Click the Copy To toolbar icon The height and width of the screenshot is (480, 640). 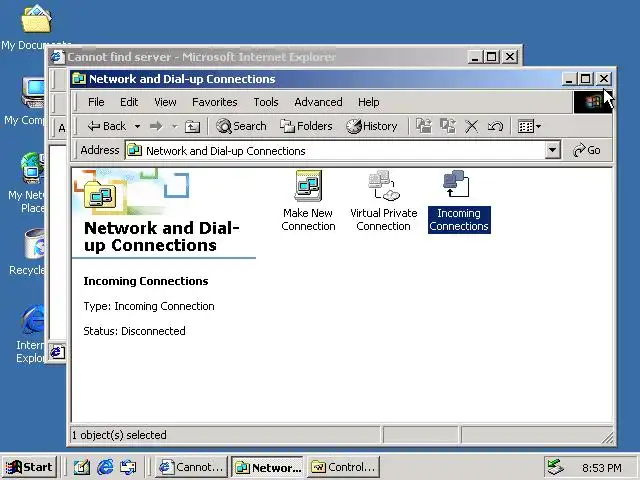[448, 126]
